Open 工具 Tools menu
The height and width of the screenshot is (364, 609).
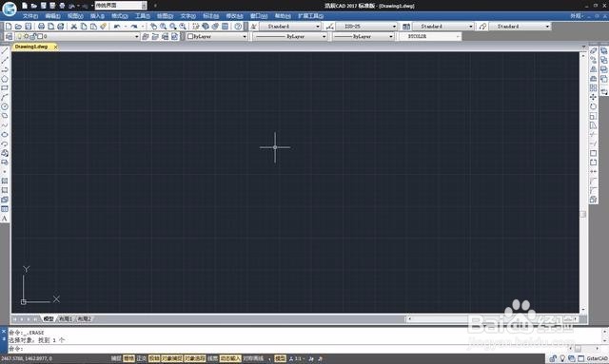coord(142,16)
